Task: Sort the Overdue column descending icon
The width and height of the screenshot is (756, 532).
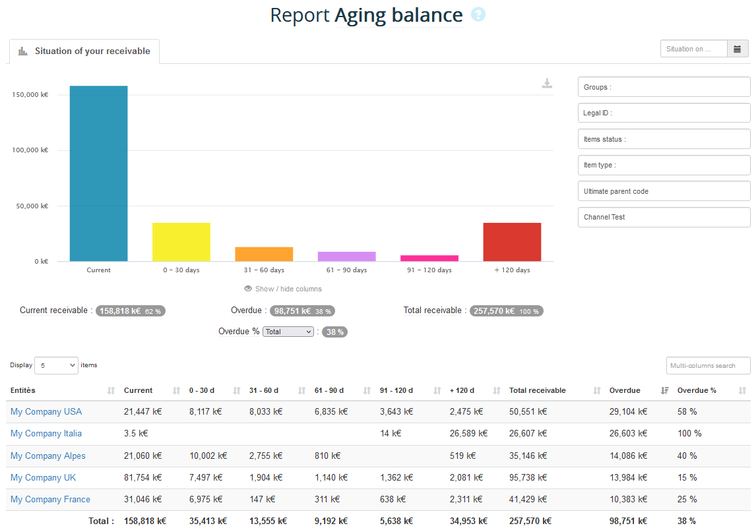Action: [x=664, y=391]
